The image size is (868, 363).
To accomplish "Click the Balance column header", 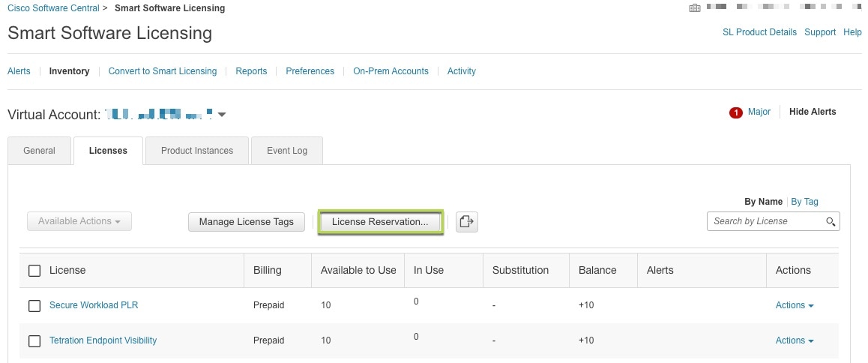I will click(x=597, y=271).
